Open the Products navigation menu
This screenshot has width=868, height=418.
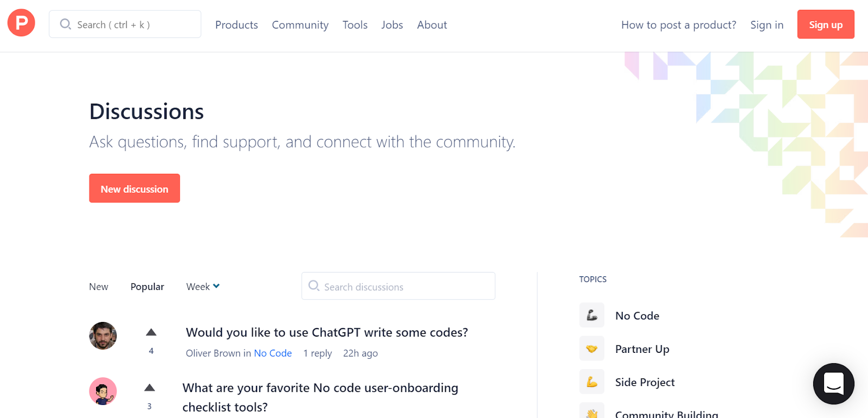tap(237, 25)
